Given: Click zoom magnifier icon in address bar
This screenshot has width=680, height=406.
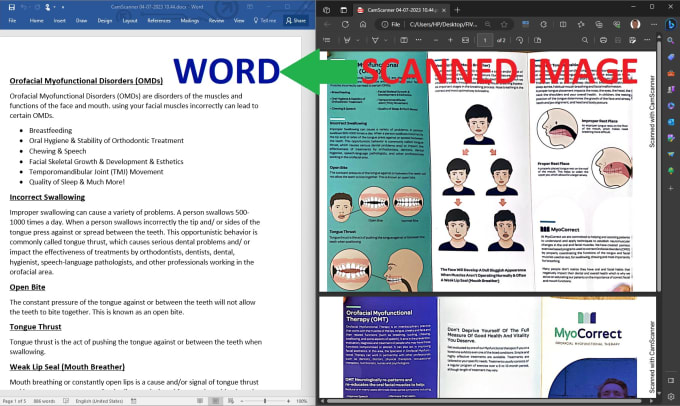Looking at the screenshot, I should [x=488, y=25].
